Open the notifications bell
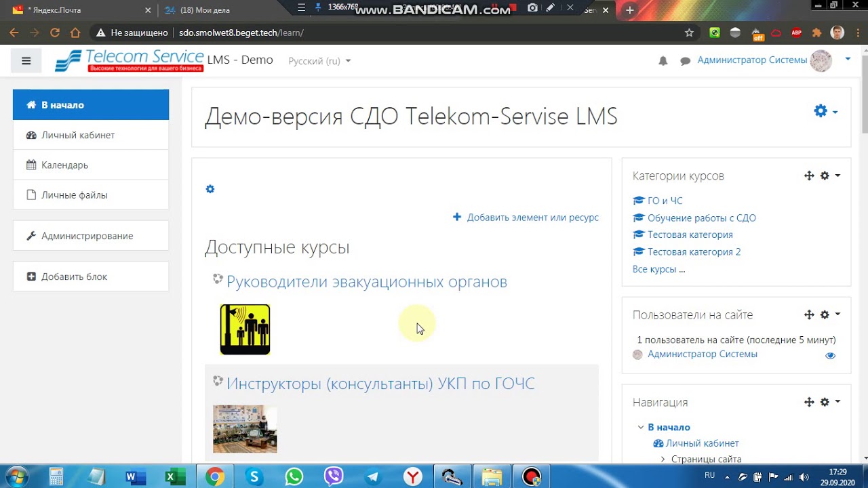Screen dimensions: 868x488 point(663,61)
